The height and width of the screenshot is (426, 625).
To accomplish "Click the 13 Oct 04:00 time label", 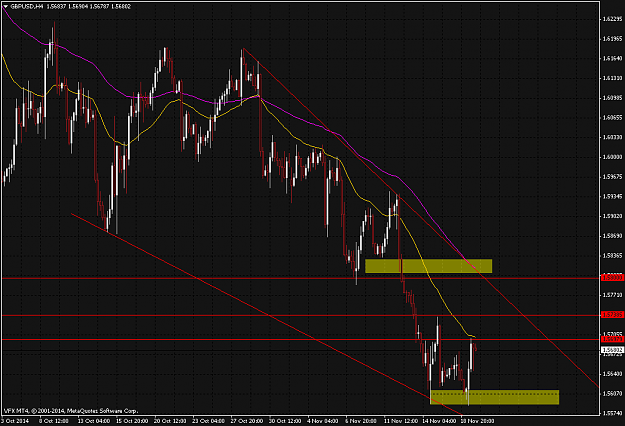I will click(x=94, y=421).
